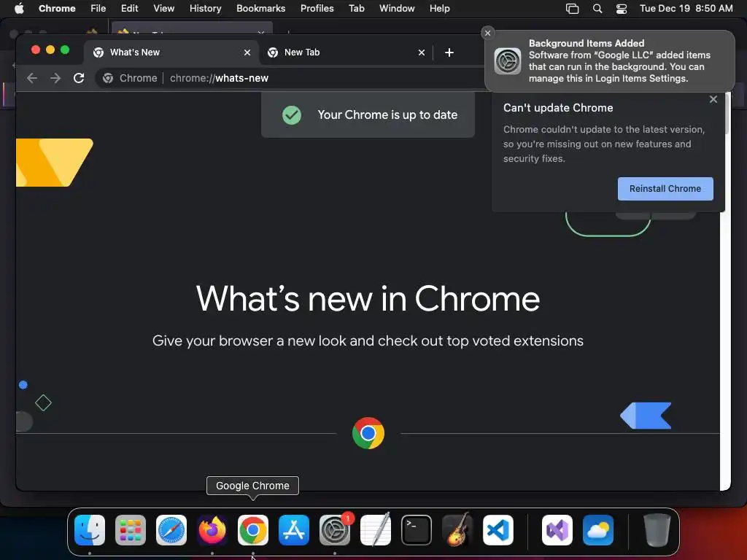Launch Firefox from the dock
Screen dimensions: 747x560
click(212, 530)
